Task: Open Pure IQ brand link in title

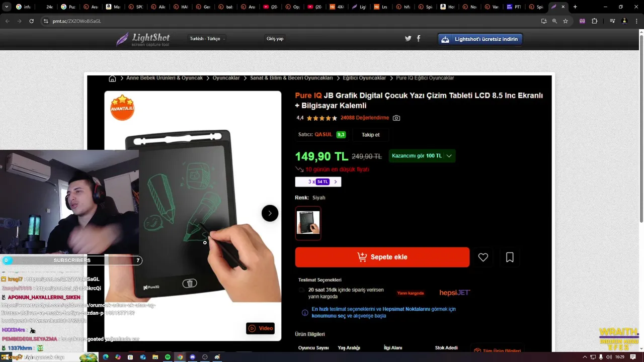Action: click(x=308, y=96)
